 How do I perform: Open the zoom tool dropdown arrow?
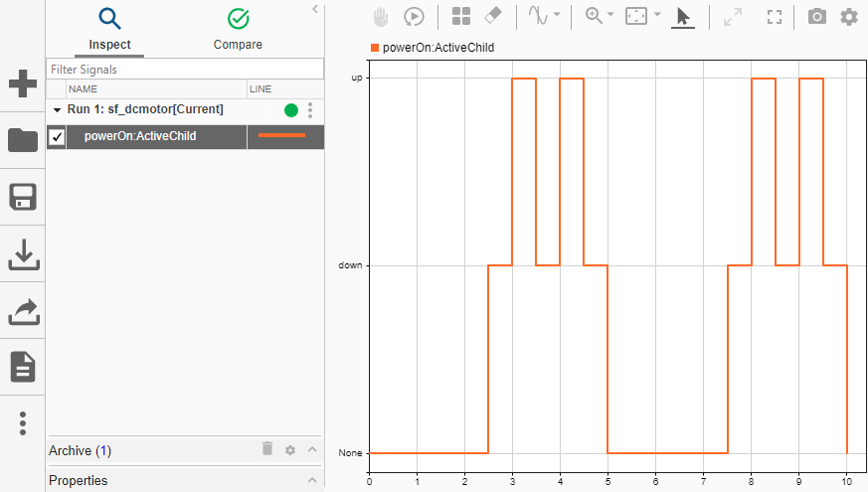610,14
